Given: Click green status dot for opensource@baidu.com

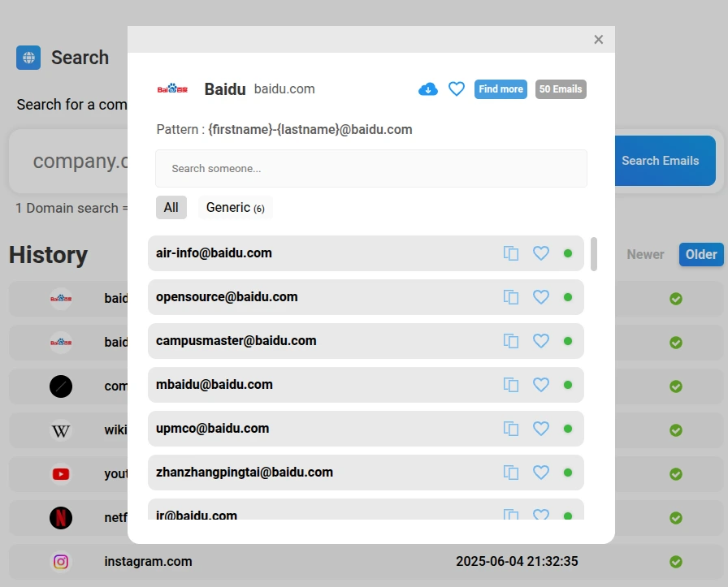Looking at the screenshot, I should coord(568,297).
